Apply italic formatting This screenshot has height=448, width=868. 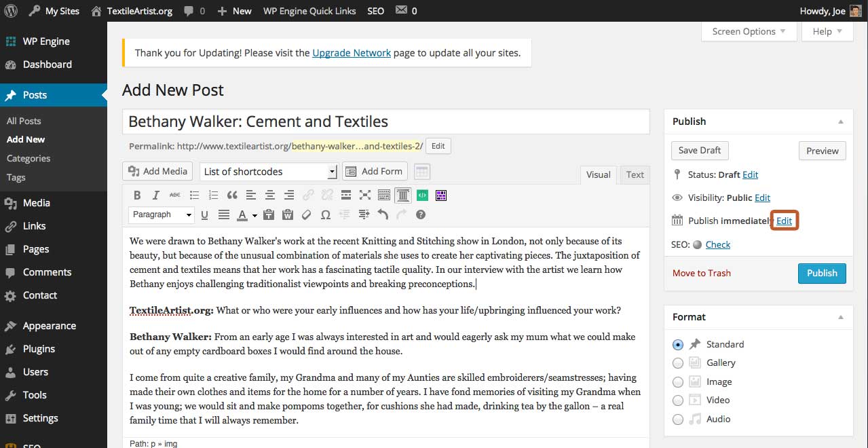(156, 195)
